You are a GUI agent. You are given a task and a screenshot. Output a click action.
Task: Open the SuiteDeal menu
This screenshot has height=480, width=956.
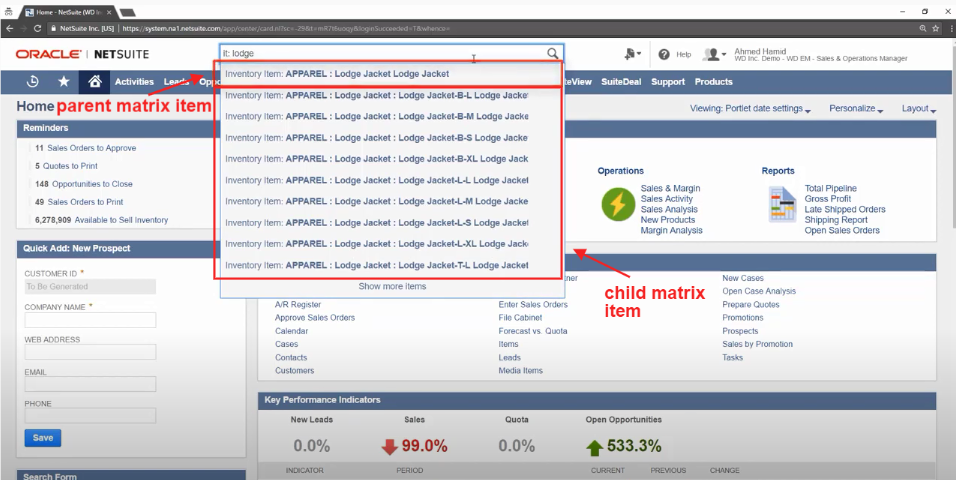[621, 82]
